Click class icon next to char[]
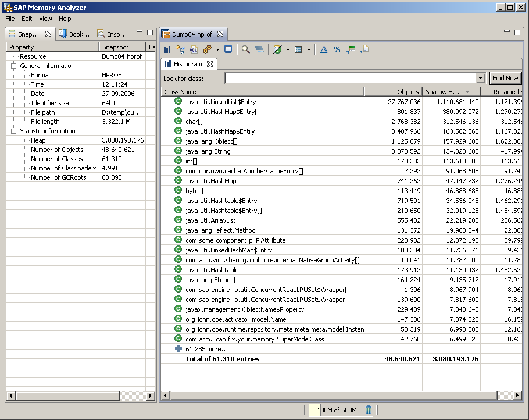Image resolution: width=529 pixels, height=420 pixels. coord(178,121)
